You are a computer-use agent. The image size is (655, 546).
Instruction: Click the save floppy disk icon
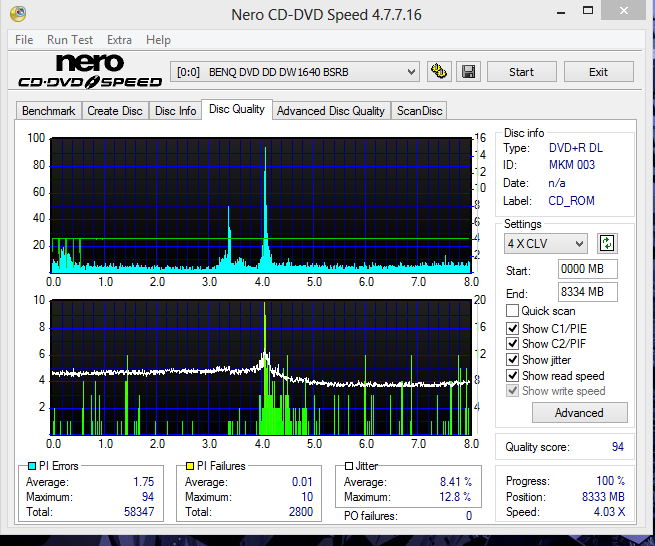[468, 72]
